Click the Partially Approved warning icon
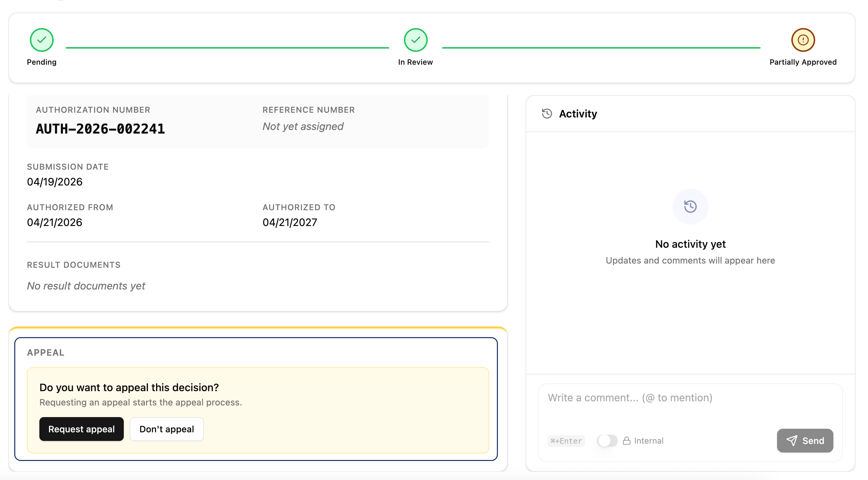This screenshot has height=480, width=868. tap(803, 40)
